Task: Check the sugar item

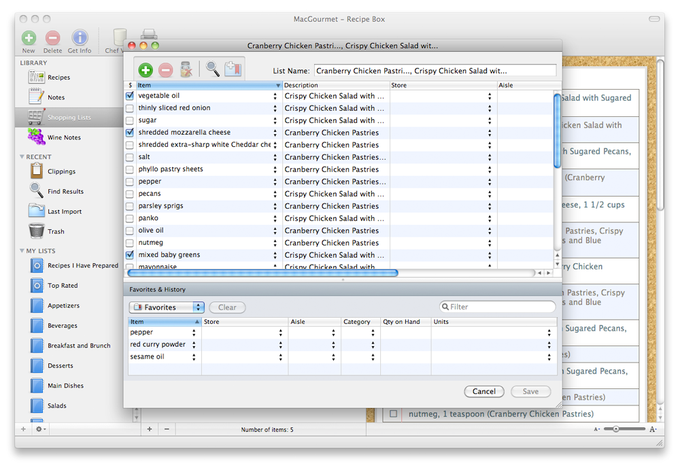Action: [129, 120]
